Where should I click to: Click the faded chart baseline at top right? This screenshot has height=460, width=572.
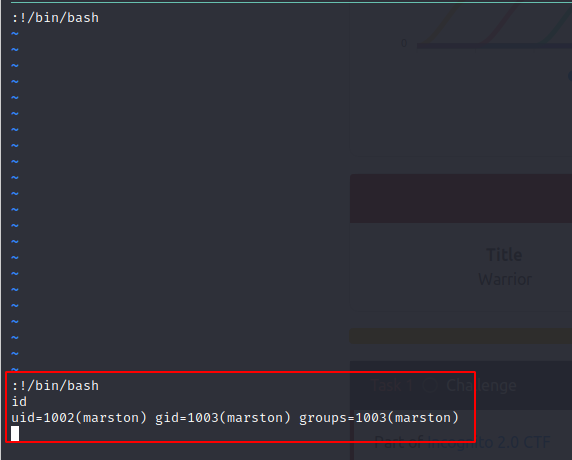494,46
